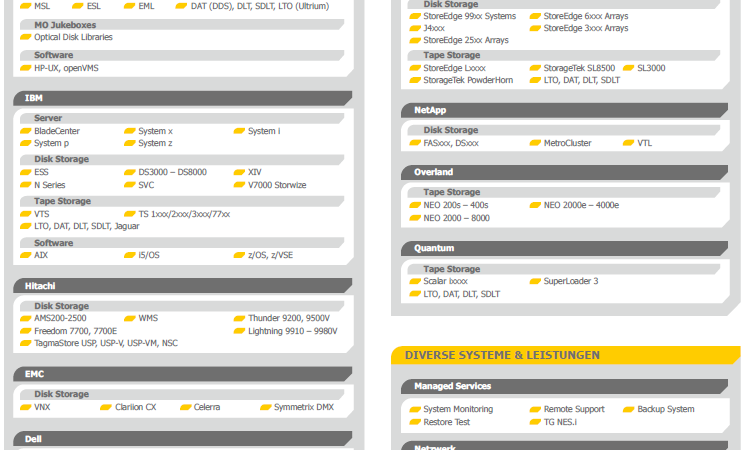Click the Managed Services header
745x450 pixels.
pyautogui.click(x=564, y=386)
